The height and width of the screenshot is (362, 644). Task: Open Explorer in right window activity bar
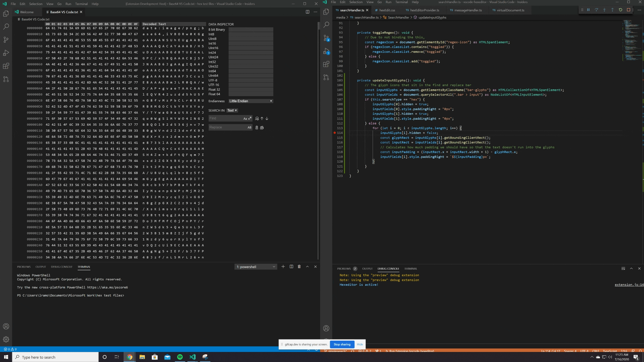pos(326,12)
